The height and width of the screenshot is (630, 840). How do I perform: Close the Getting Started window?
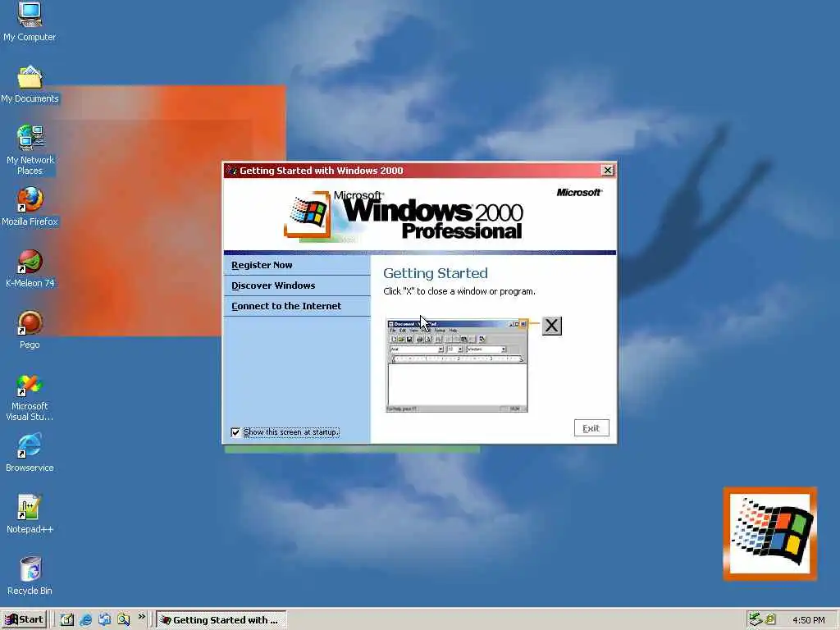608,171
